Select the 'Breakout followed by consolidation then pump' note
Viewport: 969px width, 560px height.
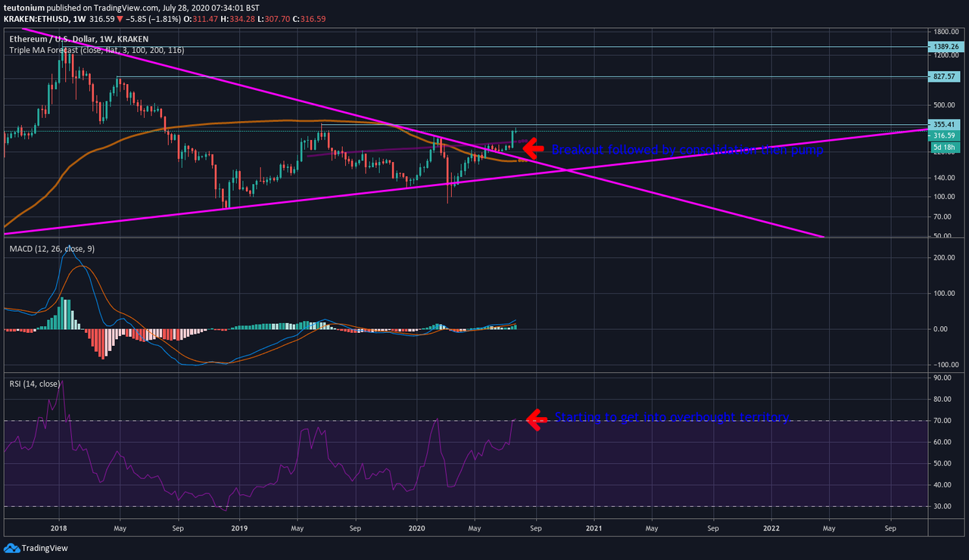pos(687,150)
